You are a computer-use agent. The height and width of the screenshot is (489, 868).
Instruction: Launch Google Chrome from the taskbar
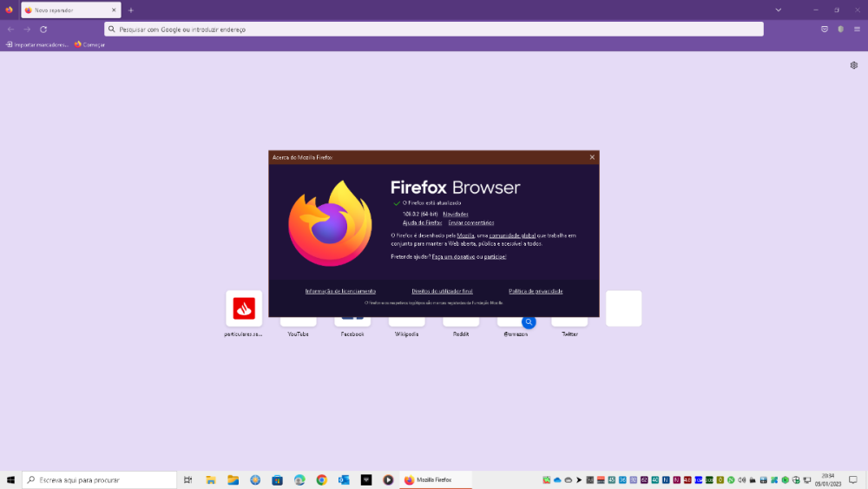coord(322,479)
